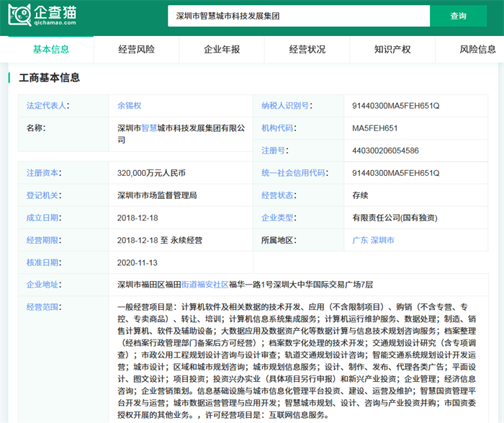Click the 登记机关 label link
This screenshot has height=423, width=504.
pyautogui.click(x=42, y=195)
